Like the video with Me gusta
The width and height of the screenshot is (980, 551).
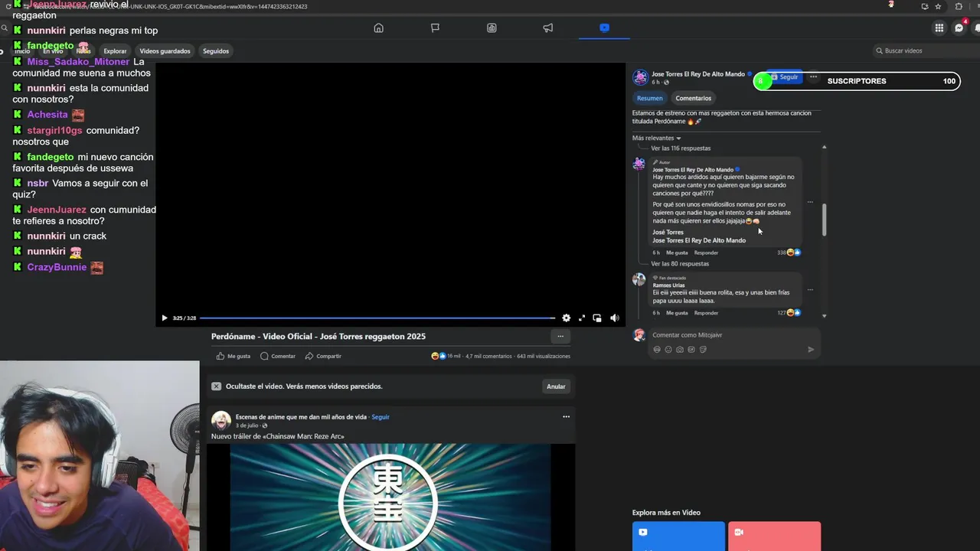(x=234, y=356)
